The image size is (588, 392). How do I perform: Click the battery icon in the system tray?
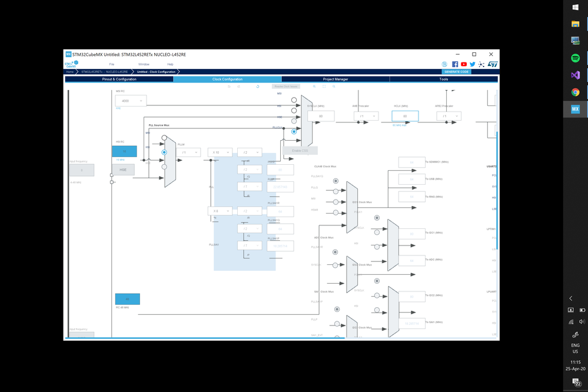(x=582, y=310)
